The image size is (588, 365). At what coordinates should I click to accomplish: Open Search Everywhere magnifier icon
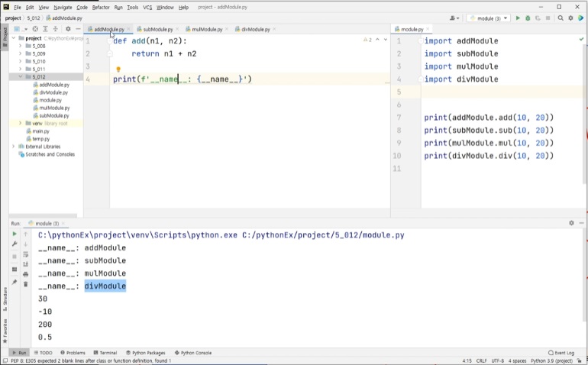click(561, 18)
